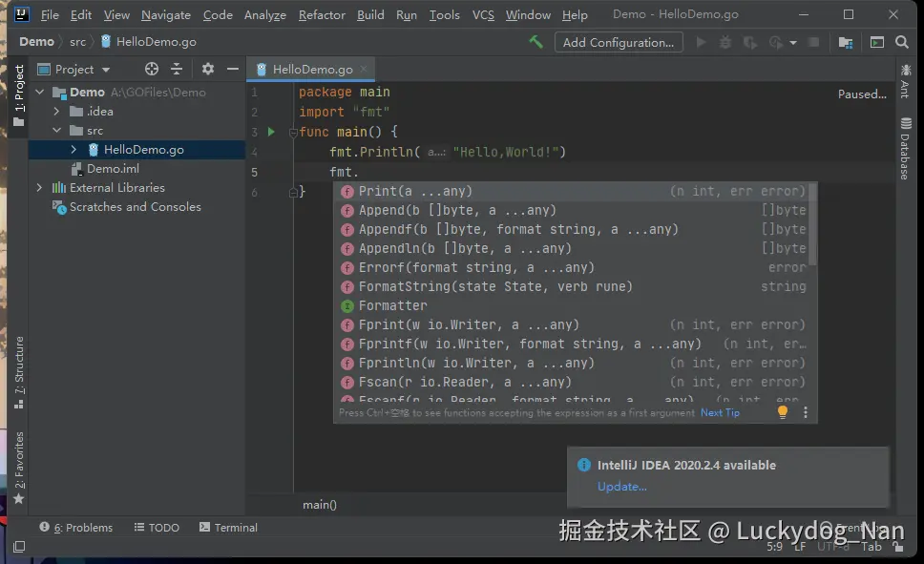Click the Stop square toolbar icon
The height and width of the screenshot is (564, 924).
pos(814,42)
